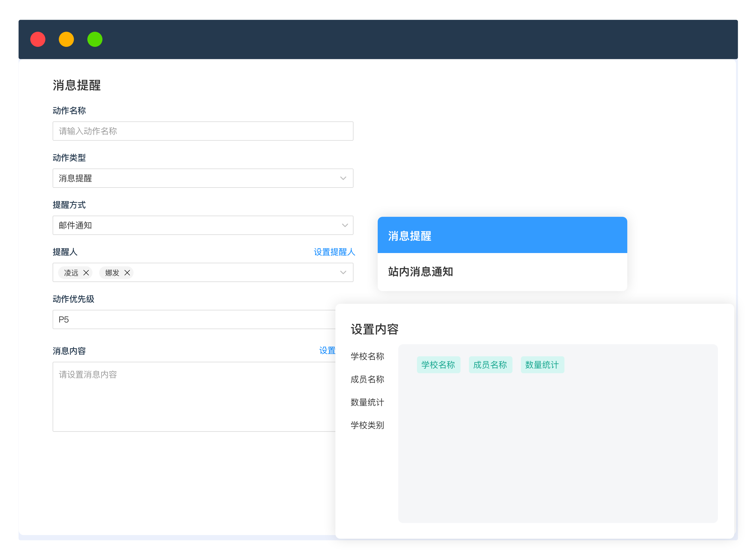
Task: Select 数量统计 in the left variable list
Action: pos(367,403)
